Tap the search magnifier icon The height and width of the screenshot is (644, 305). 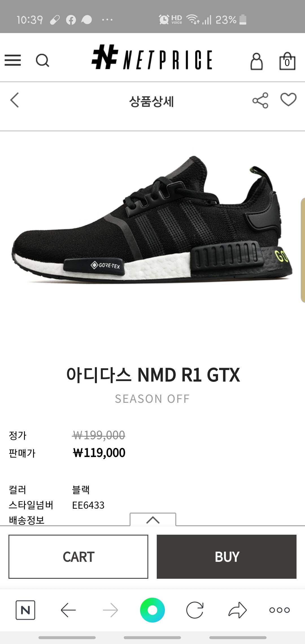43,60
